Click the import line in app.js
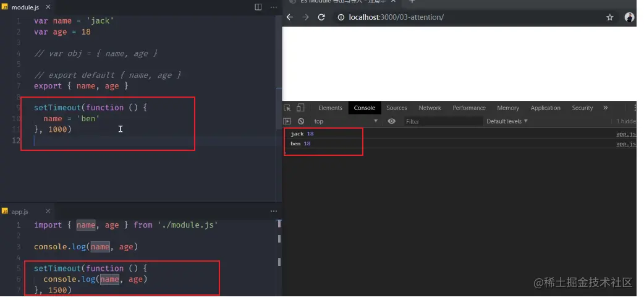 [125, 225]
